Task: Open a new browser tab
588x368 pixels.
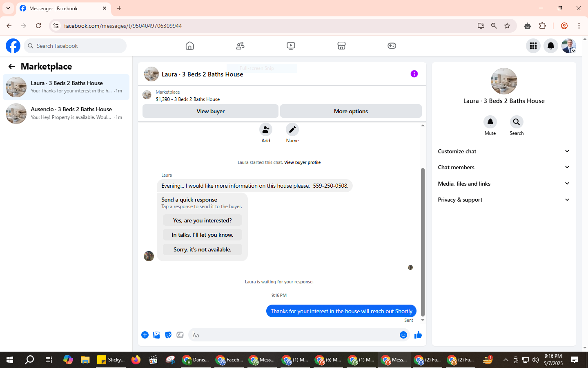Action: click(x=119, y=8)
